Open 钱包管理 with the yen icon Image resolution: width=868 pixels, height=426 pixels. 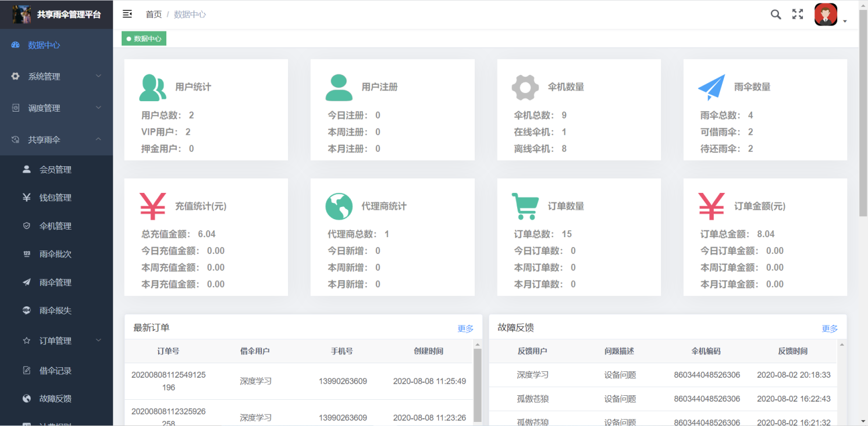[x=27, y=198]
